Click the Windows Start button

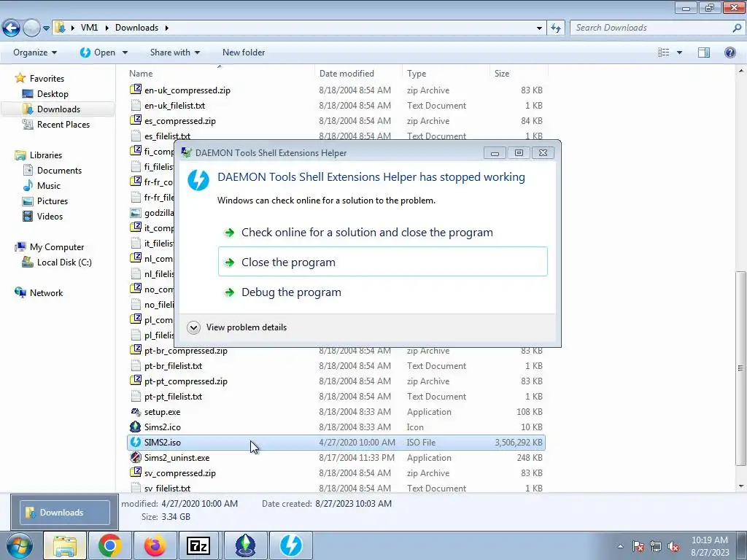pos(20,546)
